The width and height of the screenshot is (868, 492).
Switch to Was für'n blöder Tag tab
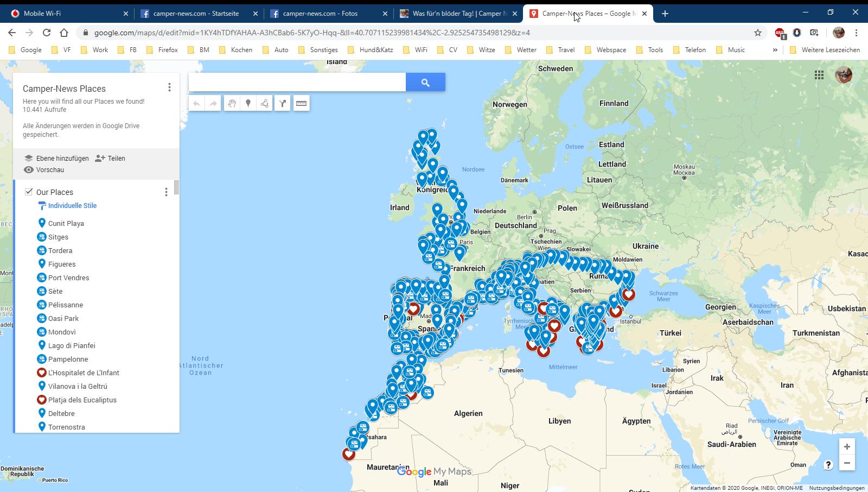[x=458, y=14]
